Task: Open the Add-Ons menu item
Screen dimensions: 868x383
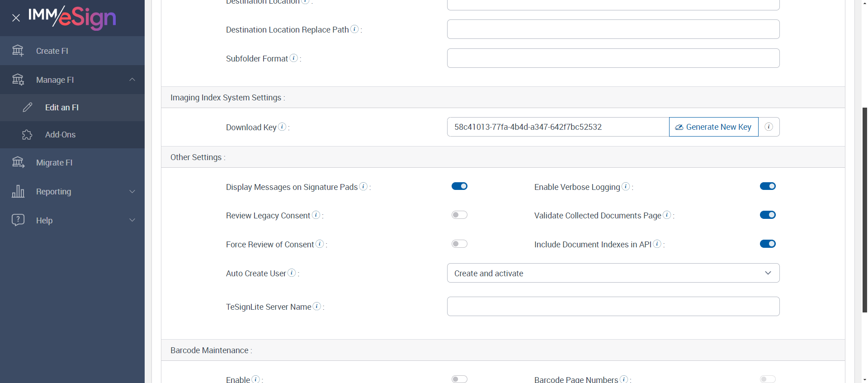Action: (60, 135)
